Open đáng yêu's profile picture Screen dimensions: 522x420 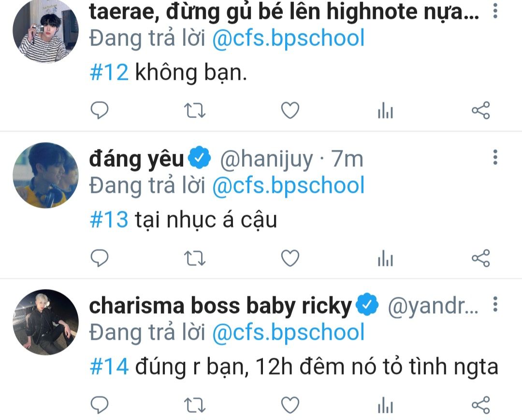point(45,175)
